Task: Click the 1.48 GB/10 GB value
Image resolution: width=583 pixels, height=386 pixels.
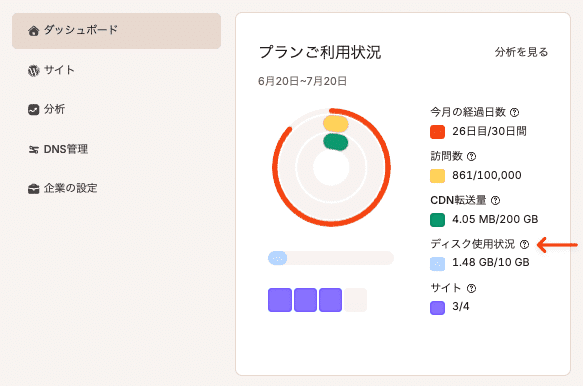Action: pyautogui.click(x=490, y=263)
